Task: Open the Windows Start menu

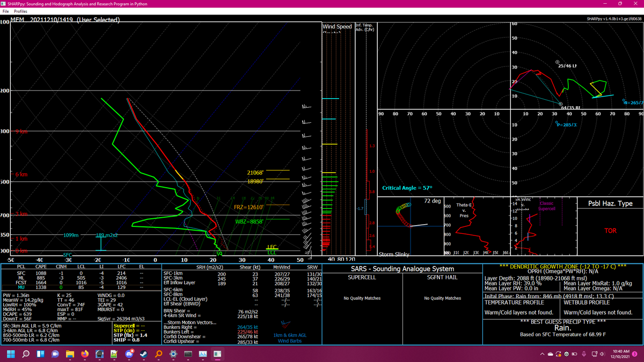Action: pos(11,354)
